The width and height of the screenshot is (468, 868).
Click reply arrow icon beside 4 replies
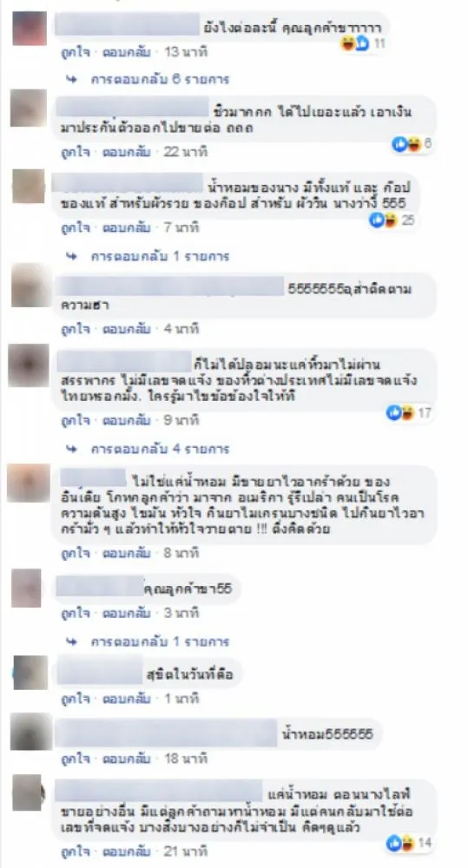coord(71,449)
